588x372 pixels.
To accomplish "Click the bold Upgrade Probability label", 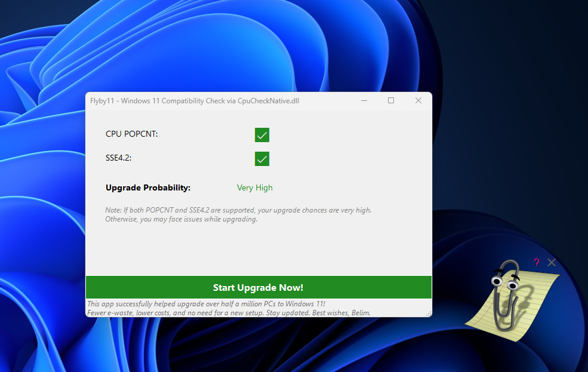I will [147, 187].
